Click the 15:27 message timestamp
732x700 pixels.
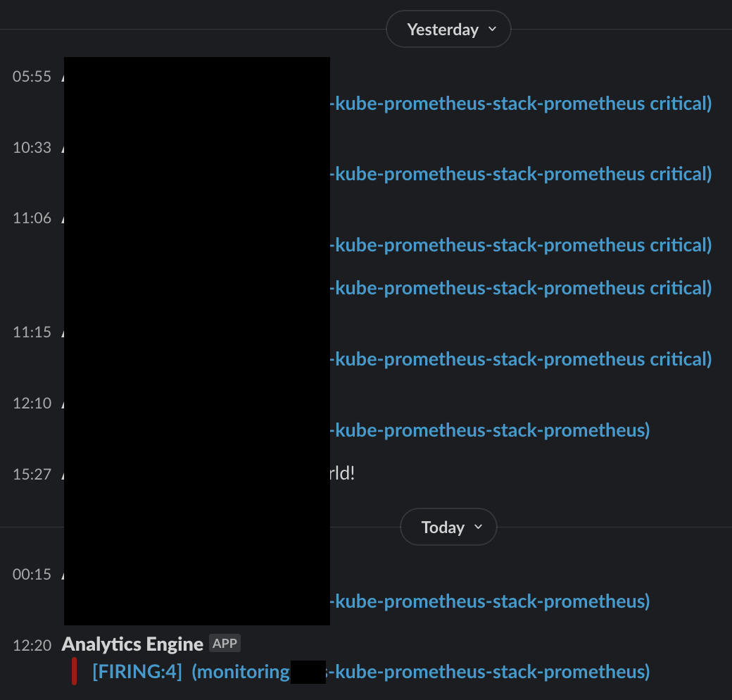(31, 474)
